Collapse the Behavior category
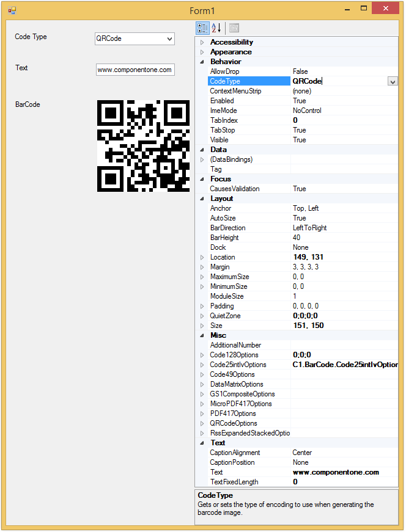Viewport: 406px width, 532px height. tap(202, 62)
